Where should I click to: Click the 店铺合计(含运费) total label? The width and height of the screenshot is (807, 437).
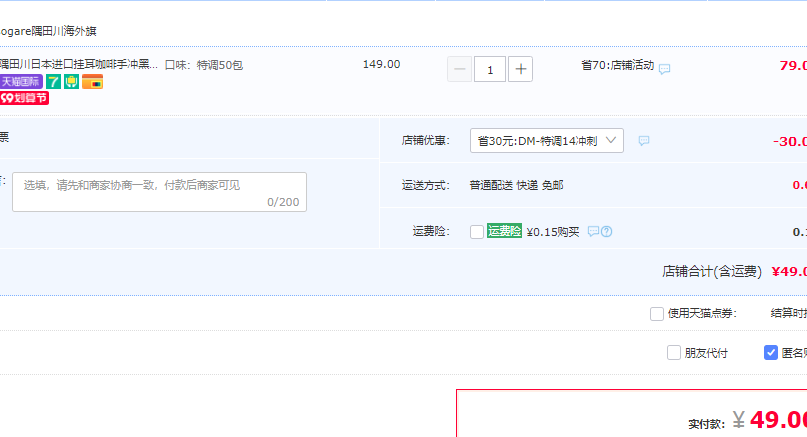pos(712,271)
